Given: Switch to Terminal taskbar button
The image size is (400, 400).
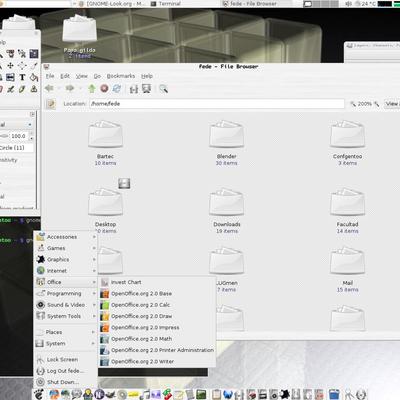Looking at the screenshot, I should [183, 4].
